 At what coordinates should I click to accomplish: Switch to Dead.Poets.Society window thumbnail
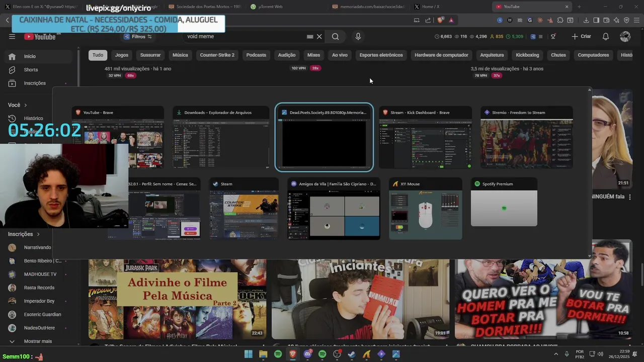point(324,137)
